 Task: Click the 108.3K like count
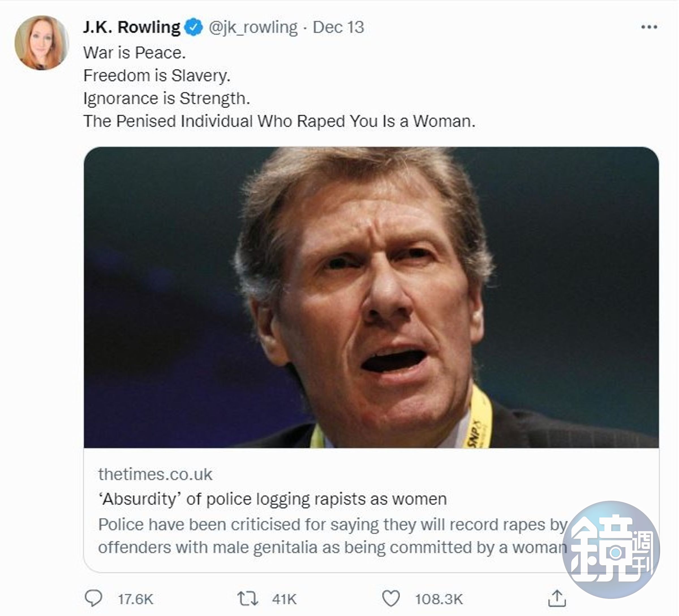pos(439,599)
